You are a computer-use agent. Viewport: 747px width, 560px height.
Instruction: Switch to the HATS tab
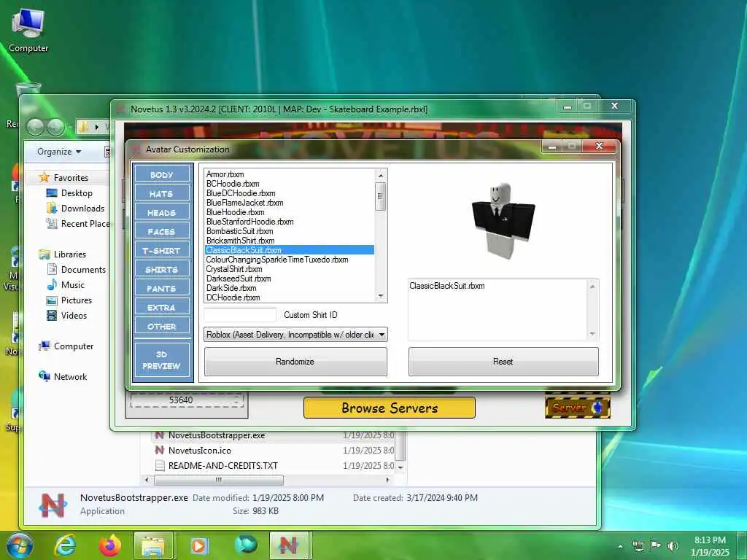coord(162,194)
